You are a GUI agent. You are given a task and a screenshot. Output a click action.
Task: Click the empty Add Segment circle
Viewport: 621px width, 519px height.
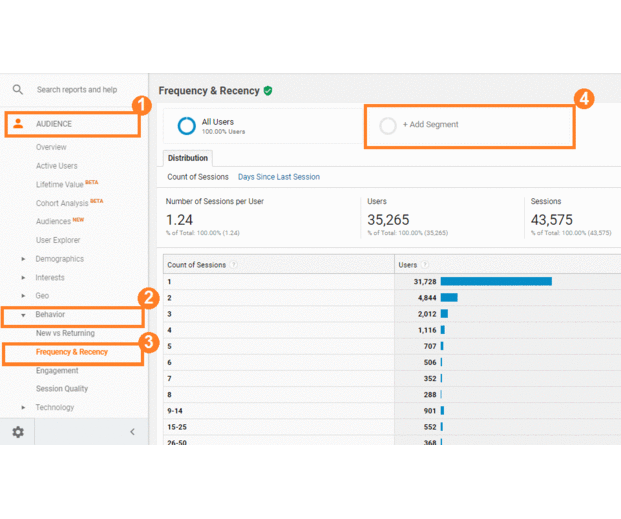(388, 126)
